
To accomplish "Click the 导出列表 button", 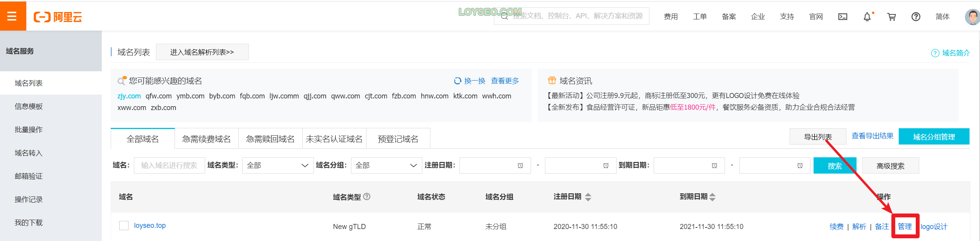I will click(x=818, y=137).
